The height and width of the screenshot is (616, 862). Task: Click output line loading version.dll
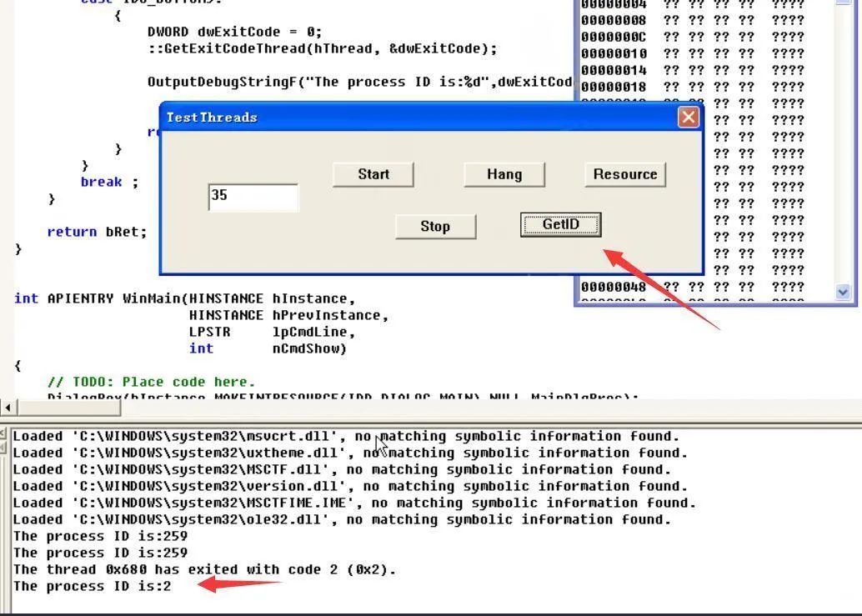click(350, 486)
